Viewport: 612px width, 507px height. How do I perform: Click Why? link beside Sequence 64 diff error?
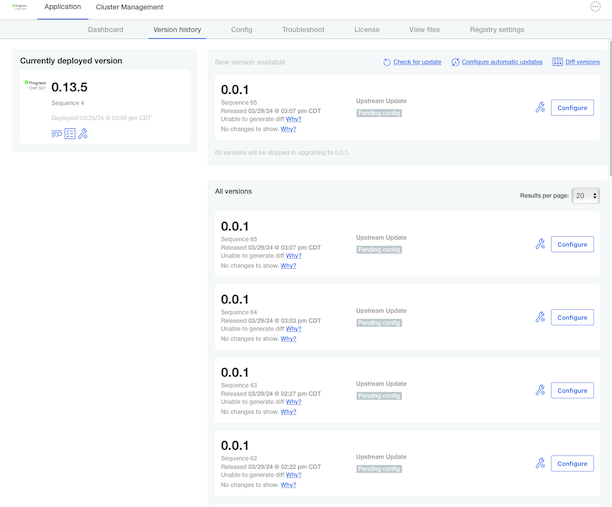pos(293,329)
